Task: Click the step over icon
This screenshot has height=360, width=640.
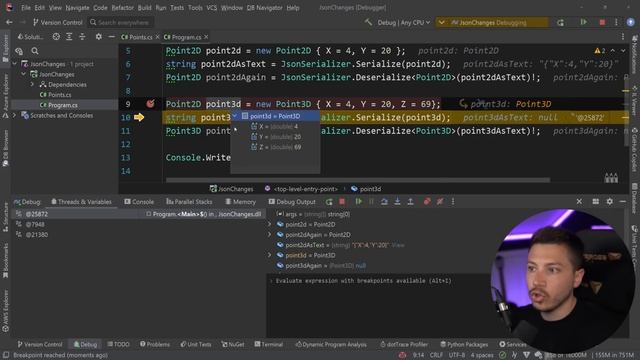Action: point(384,202)
